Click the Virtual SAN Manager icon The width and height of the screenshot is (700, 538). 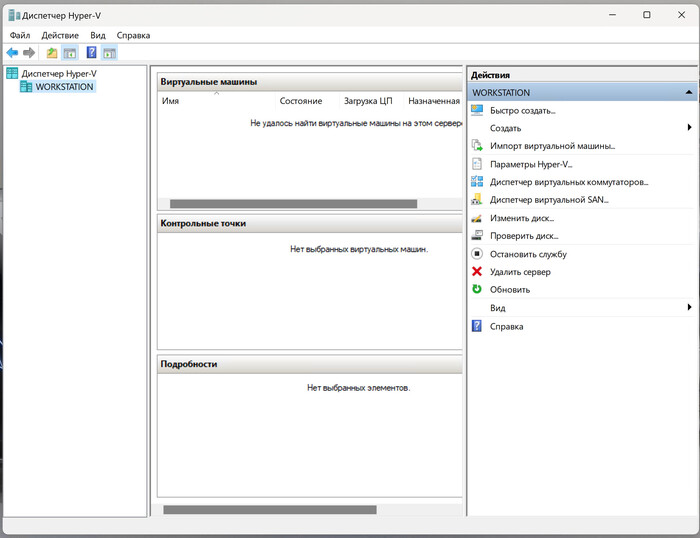(477, 199)
